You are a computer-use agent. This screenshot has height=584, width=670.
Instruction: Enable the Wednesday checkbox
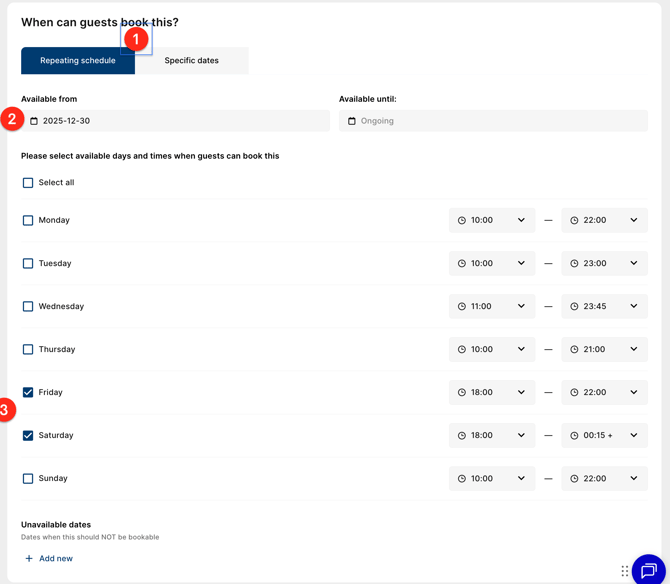point(28,306)
